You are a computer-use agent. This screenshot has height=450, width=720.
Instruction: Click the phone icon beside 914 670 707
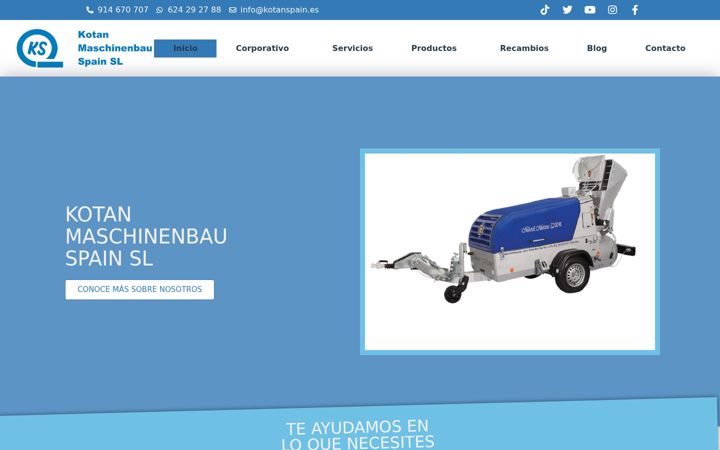pyautogui.click(x=90, y=10)
